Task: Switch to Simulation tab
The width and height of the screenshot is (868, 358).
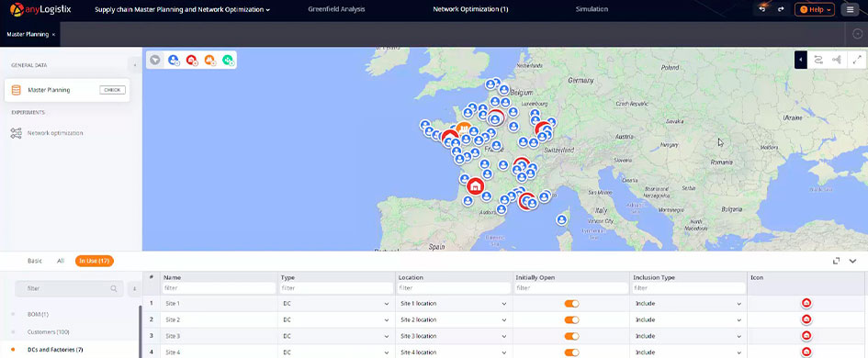Action: pos(592,9)
